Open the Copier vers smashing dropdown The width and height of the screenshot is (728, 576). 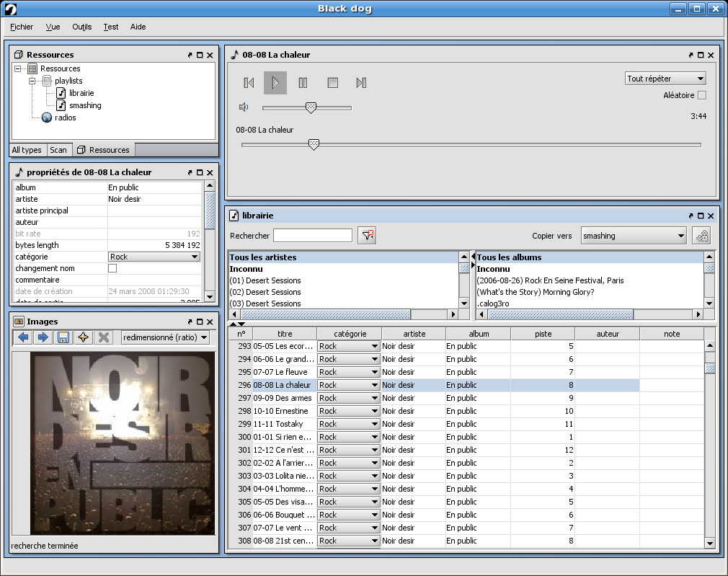(x=634, y=236)
